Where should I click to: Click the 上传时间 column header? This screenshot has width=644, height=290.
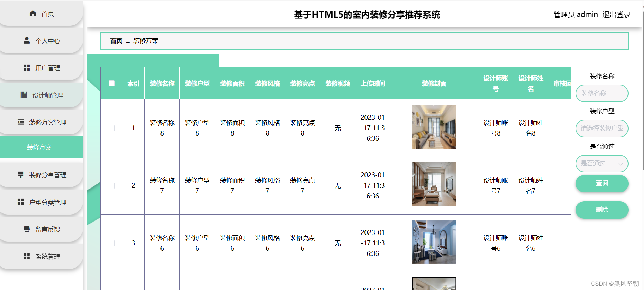(x=373, y=84)
